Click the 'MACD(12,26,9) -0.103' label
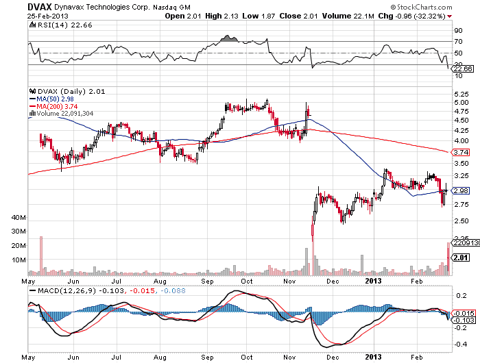The image size is (480, 363). [x=81, y=291]
